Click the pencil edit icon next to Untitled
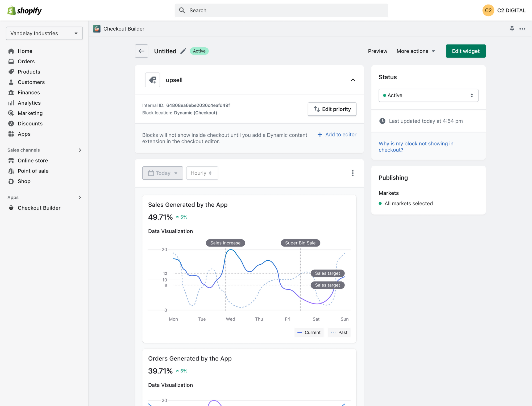Screen dimensions: 532x406 [x=183, y=51]
